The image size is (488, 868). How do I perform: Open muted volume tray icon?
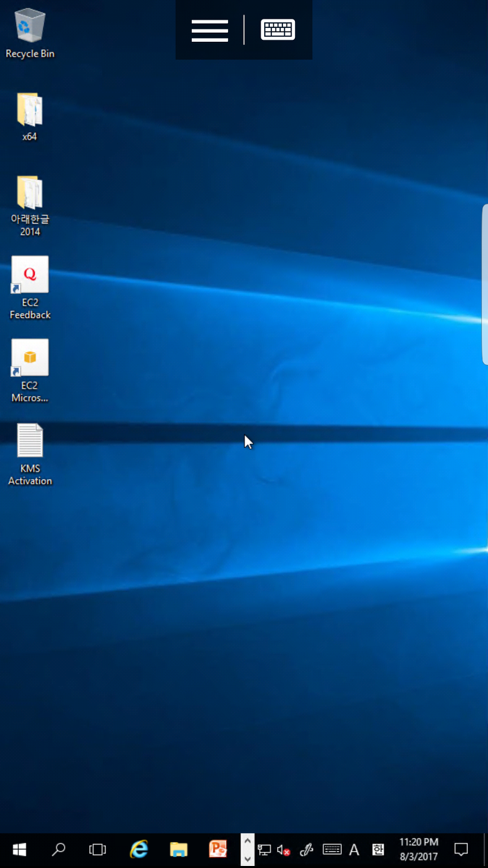(x=283, y=850)
